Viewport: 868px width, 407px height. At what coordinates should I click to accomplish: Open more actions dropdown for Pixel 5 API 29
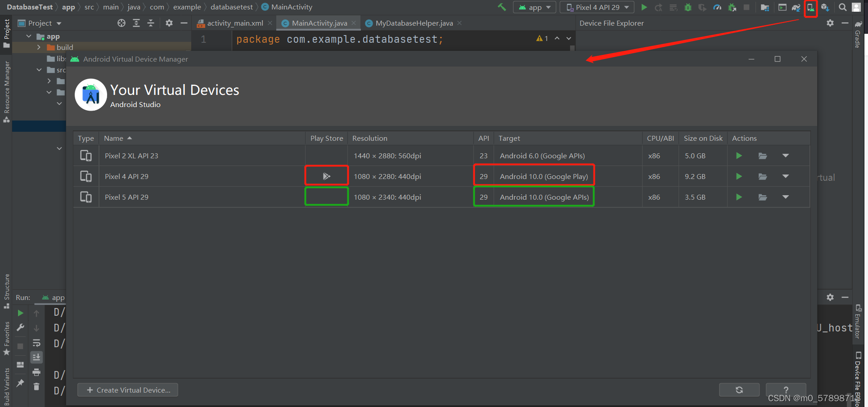tap(786, 197)
